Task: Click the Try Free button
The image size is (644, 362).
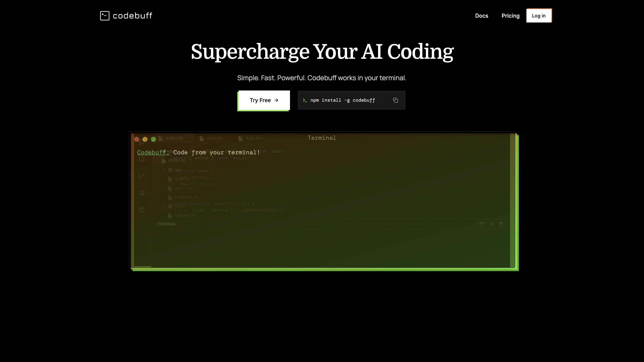Action: tap(264, 100)
